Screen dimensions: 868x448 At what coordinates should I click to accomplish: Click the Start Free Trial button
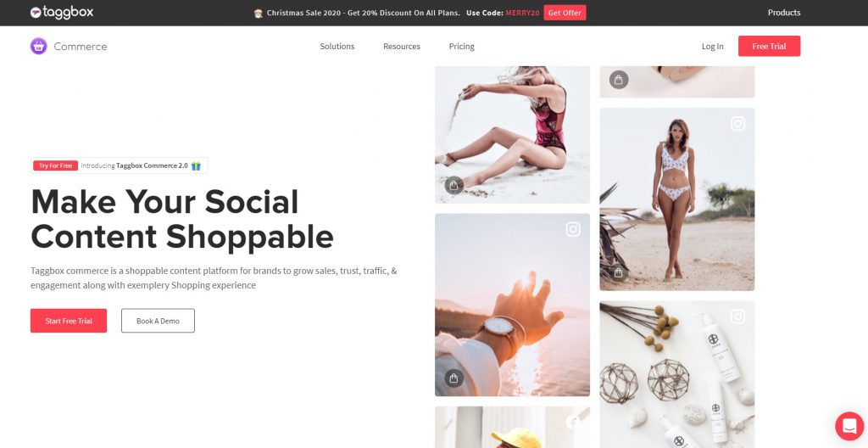point(69,321)
